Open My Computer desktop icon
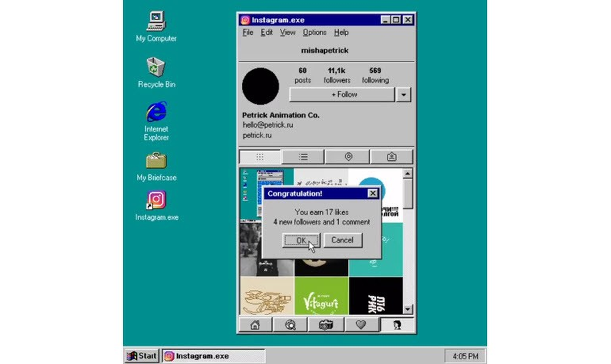Viewport: 611px width, 364px height. pyautogui.click(x=156, y=26)
